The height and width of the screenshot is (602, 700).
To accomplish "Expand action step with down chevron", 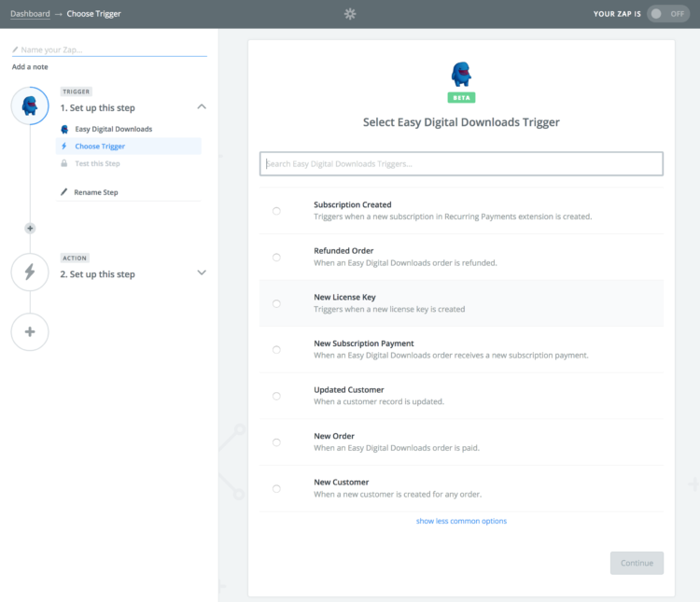I will click(202, 273).
